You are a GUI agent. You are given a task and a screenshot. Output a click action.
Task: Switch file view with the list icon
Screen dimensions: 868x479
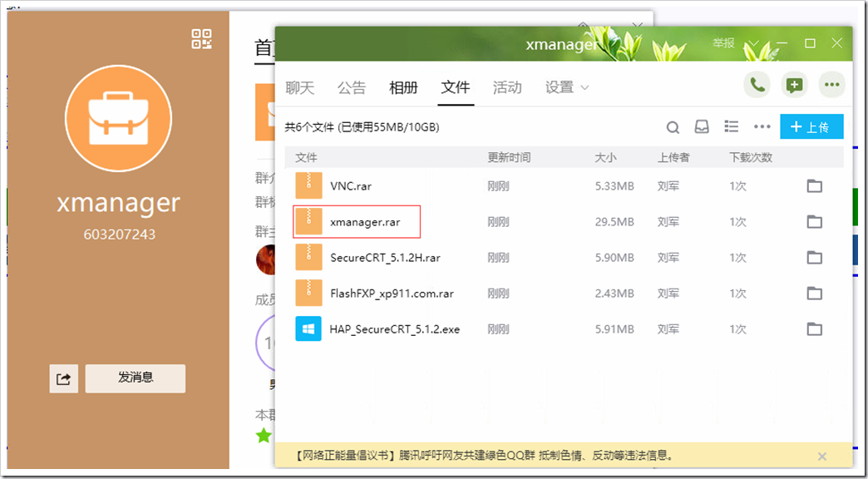tap(732, 126)
